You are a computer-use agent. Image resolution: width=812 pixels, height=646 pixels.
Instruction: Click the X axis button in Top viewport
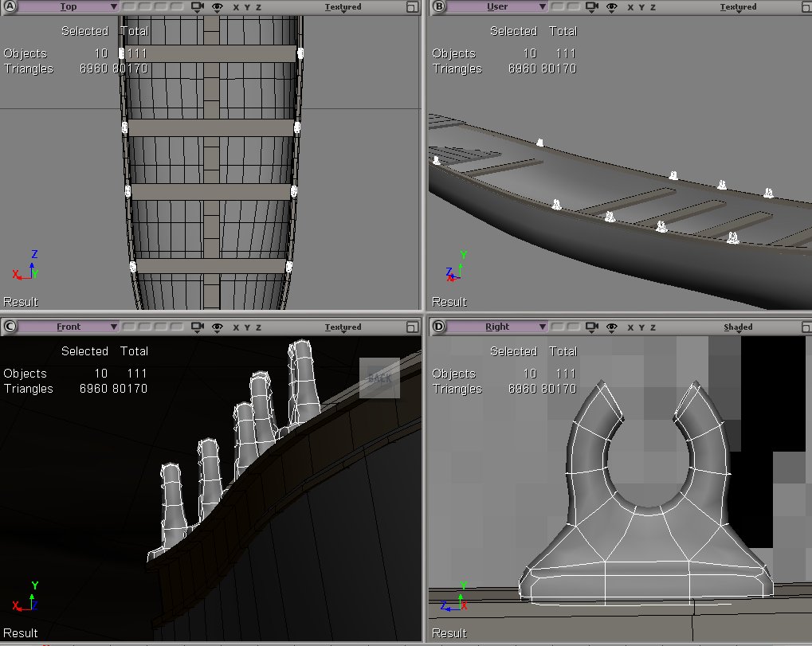(x=236, y=7)
